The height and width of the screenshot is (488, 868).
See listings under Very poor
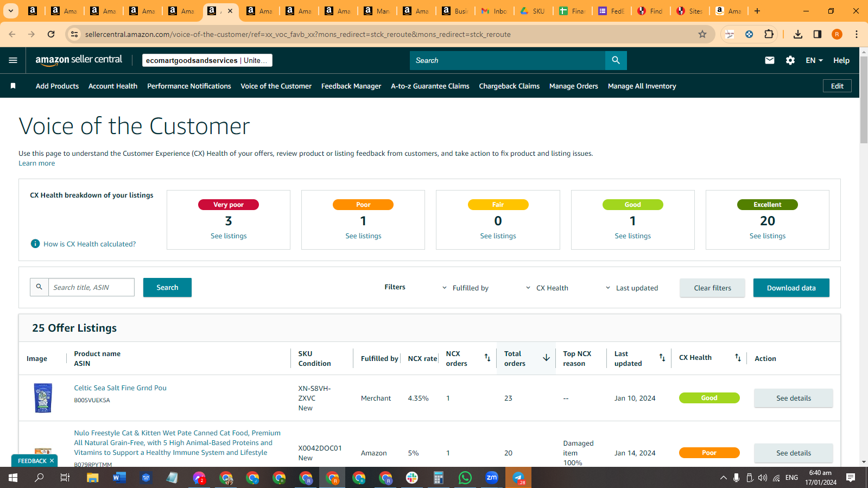(229, 236)
